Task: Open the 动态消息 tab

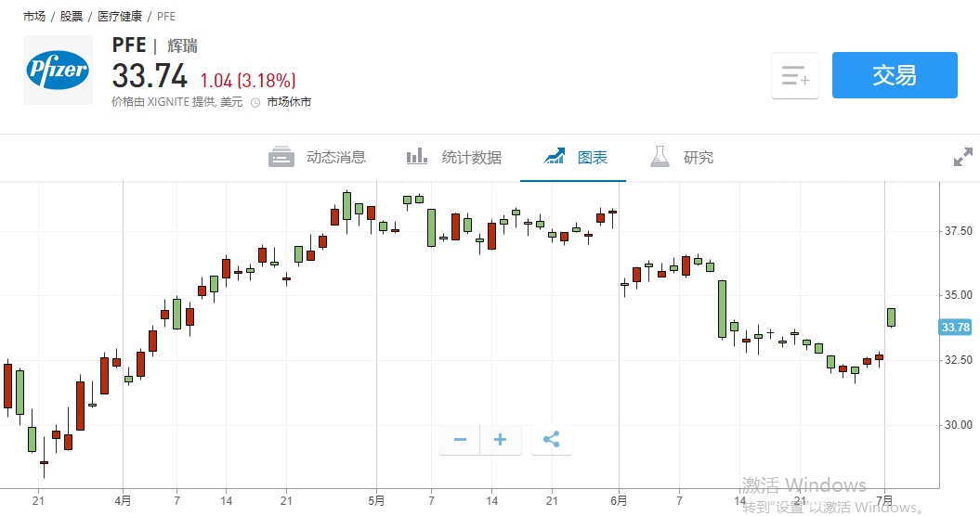Action: click(x=335, y=158)
